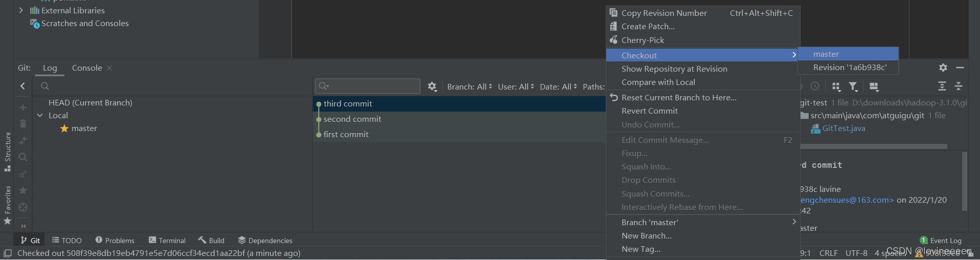Screen dimensions: 980x260
Task: Click the Group By icon in changes toolbar
Action: [836, 86]
